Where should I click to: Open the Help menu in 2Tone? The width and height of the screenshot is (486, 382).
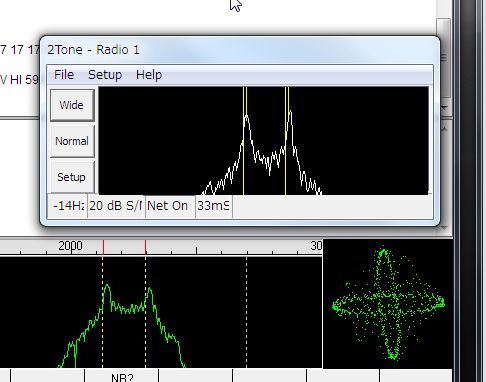tap(149, 75)
